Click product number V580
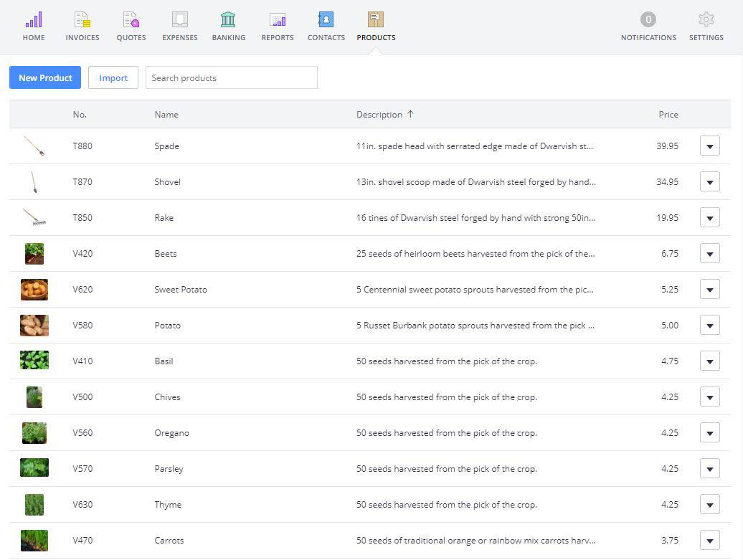This screenshot has width=743, height=560. tap(82, 326)
